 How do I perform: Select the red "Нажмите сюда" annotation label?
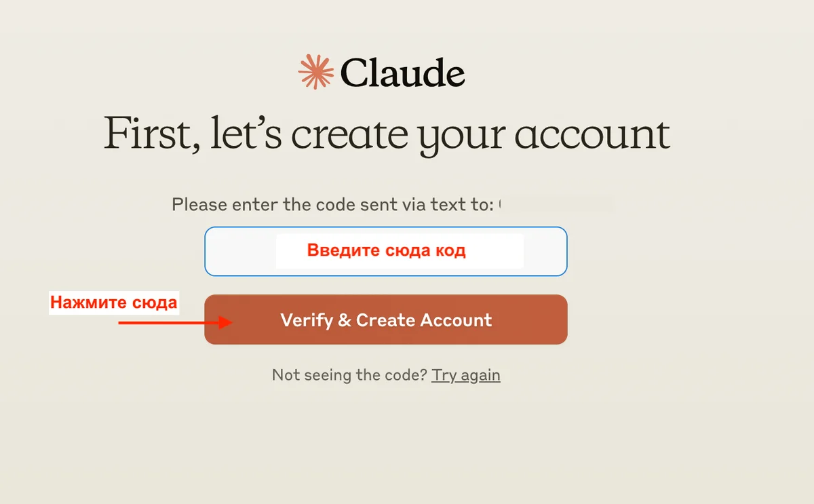tap(114, 303)
